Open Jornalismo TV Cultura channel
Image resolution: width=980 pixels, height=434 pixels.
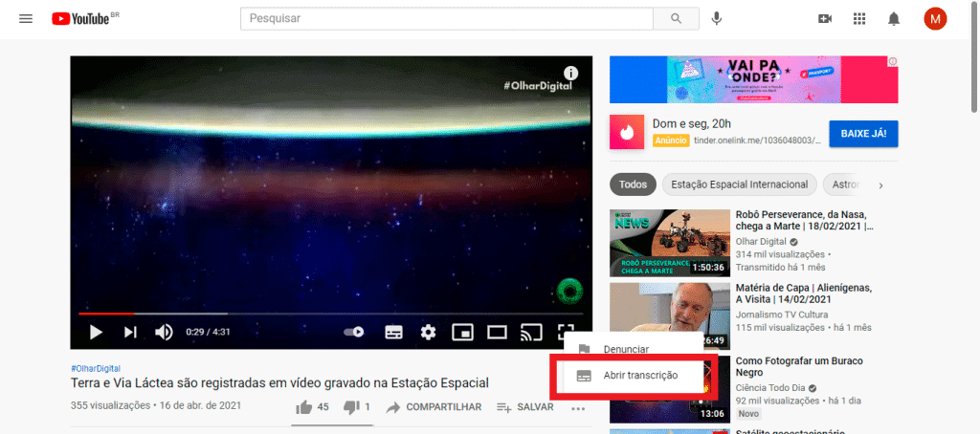(782, 315)
